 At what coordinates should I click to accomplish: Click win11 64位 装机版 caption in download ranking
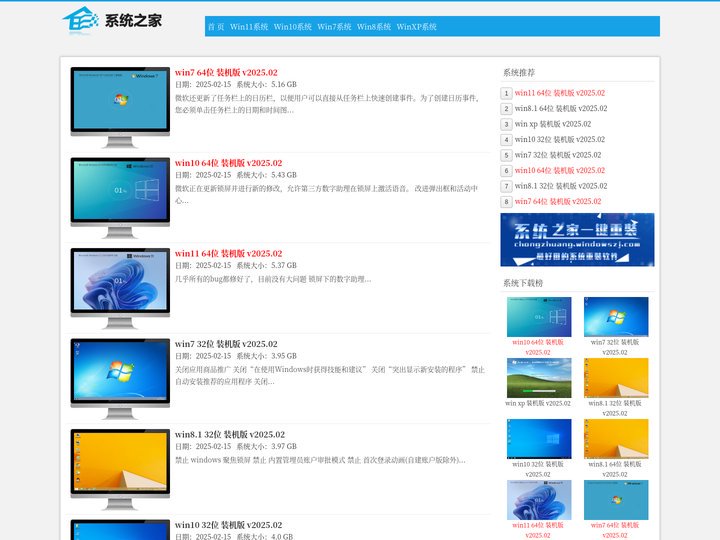click(538, 530)
